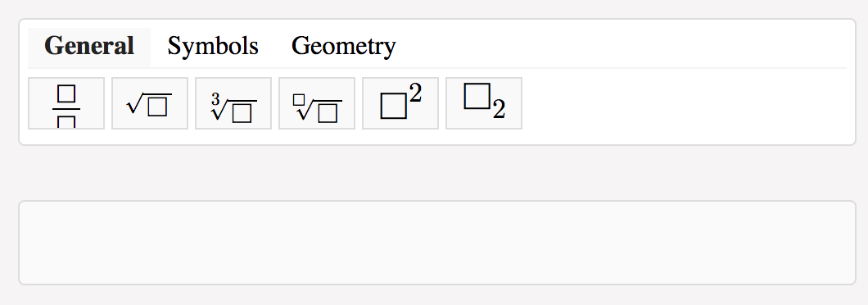Image resolution: width=868 pixels, height=305 pixels.
Task: Click the box with superscript 2 button
Action: [400, 103]
